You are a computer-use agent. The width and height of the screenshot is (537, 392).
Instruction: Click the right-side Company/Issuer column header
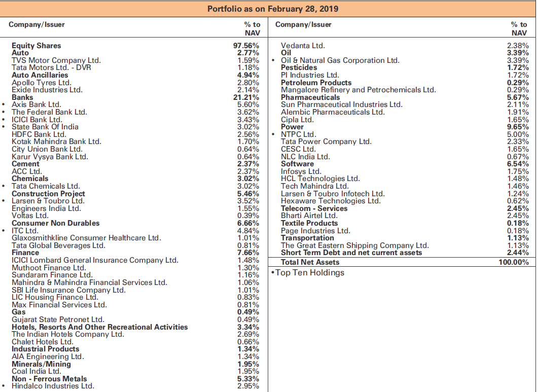point(303,24)
